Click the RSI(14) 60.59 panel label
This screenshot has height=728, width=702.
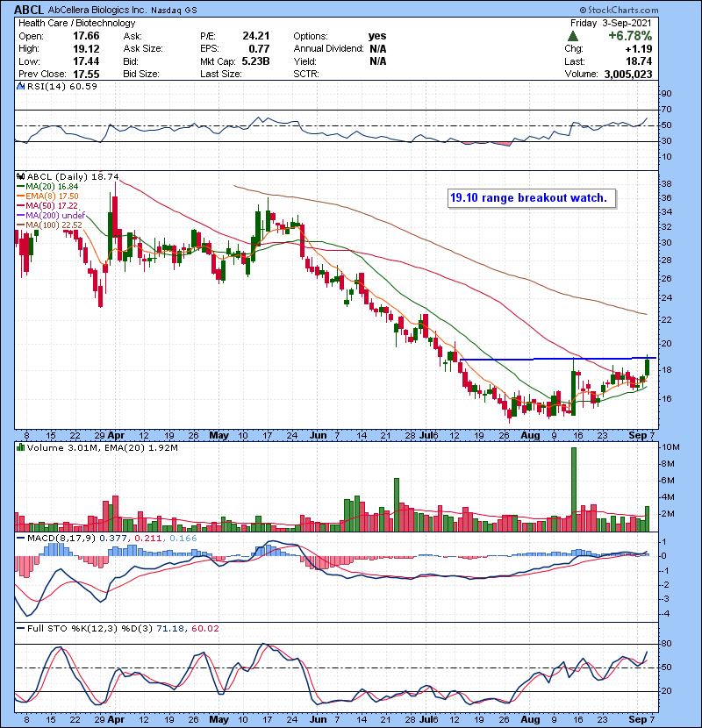coord(61,86)
